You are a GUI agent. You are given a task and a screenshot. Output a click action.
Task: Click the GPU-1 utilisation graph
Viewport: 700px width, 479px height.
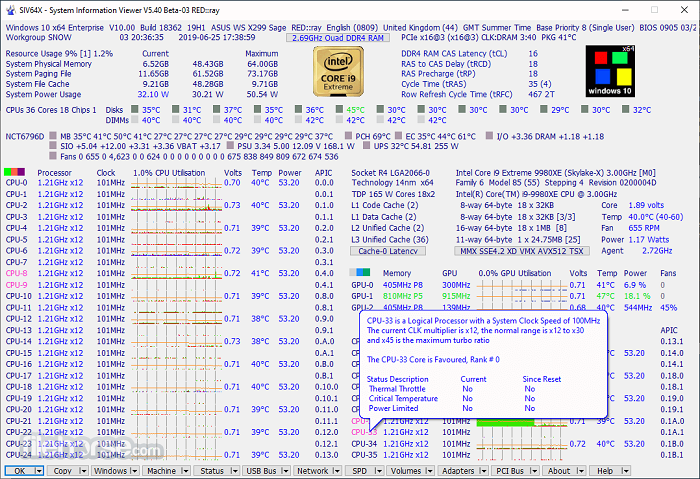(x=522, y=296)
